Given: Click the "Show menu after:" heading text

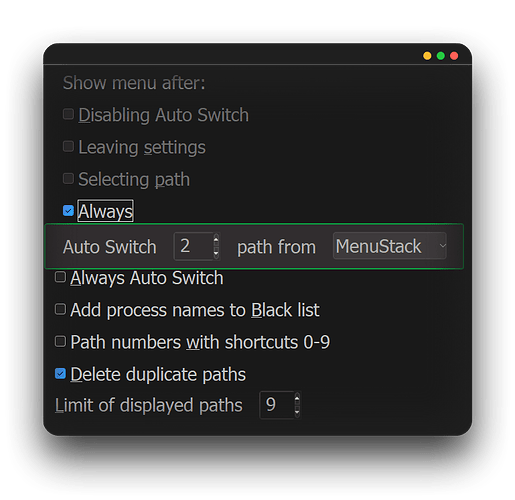Looking at the screenshot, I should point(134,83).
